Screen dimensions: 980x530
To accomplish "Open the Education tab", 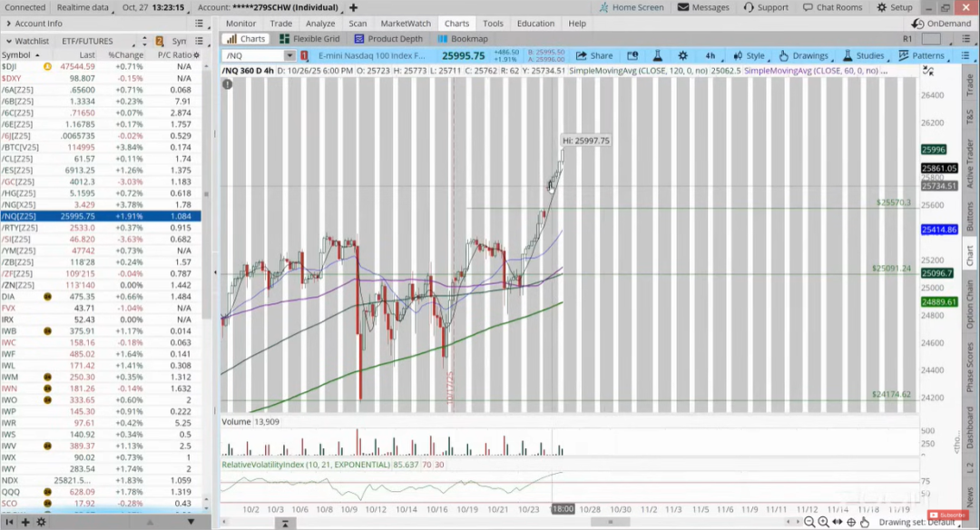I will (x=535, y=23).
